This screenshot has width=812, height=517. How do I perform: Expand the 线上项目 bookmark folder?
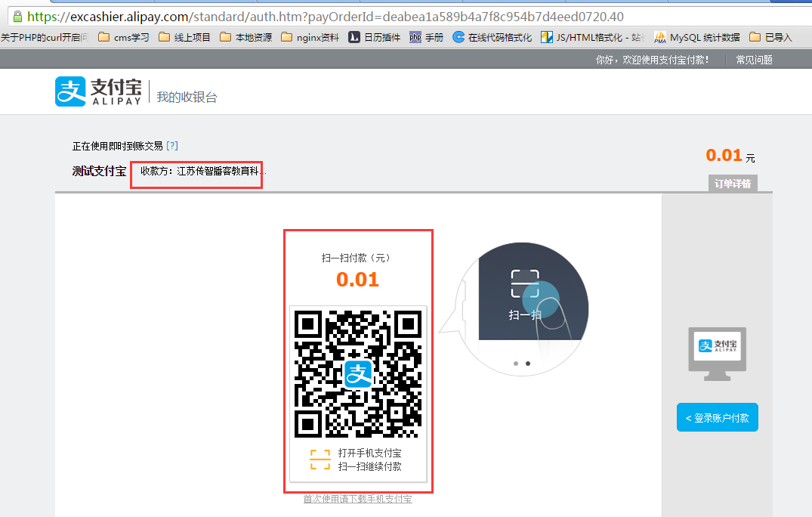click(184, 37)
